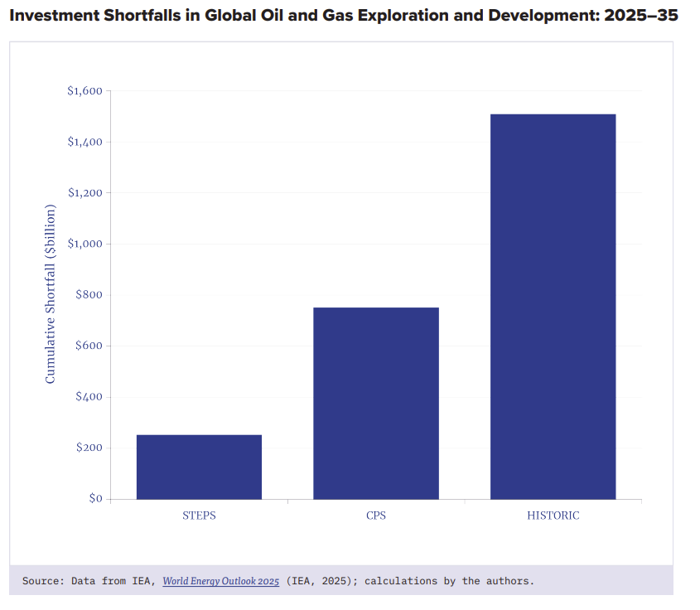This screenshot has width=700, height=610.
Task: Click the Cumulative Shortfall axis title
Action: click(51, 294)
